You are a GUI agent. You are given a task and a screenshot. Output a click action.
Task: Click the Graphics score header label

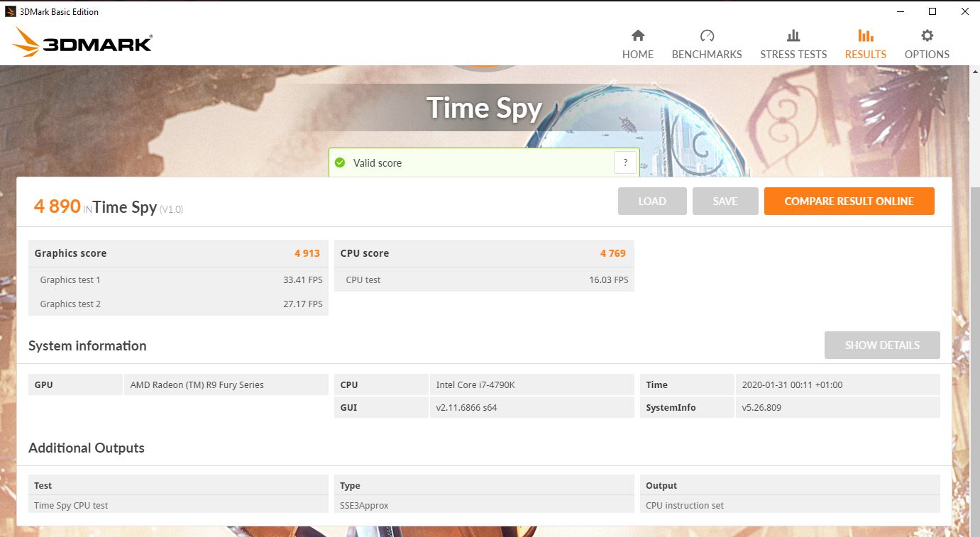click(70, 253)
